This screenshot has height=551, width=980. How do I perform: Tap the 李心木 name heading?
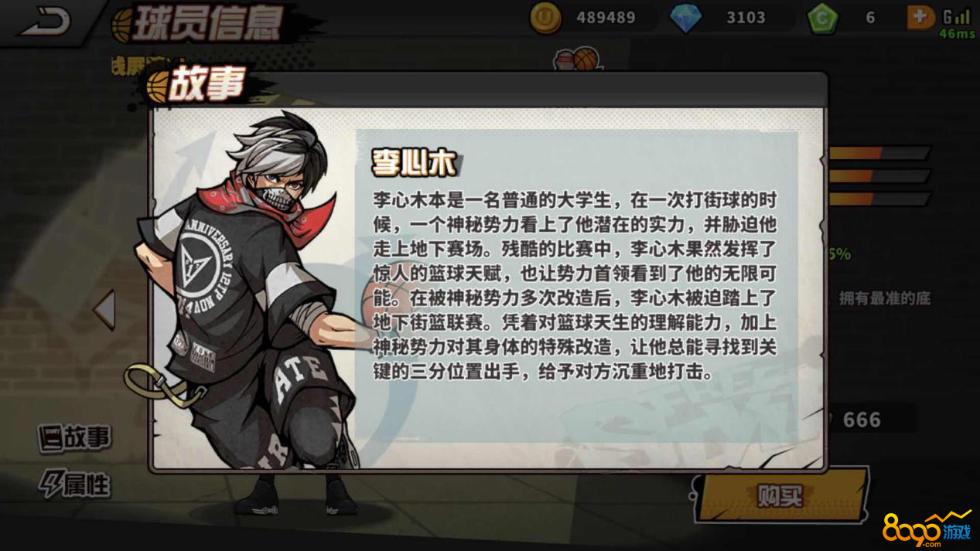[x=415, y=163]
